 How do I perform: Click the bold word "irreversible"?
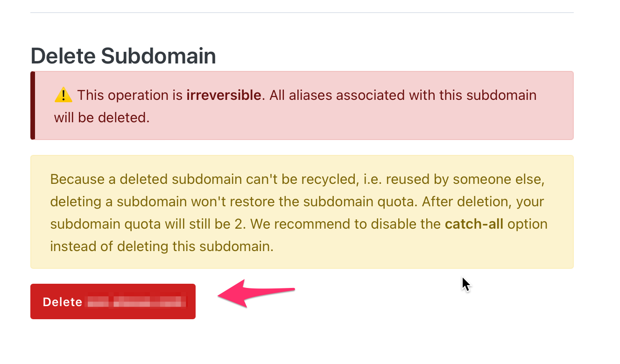(224, 95)
